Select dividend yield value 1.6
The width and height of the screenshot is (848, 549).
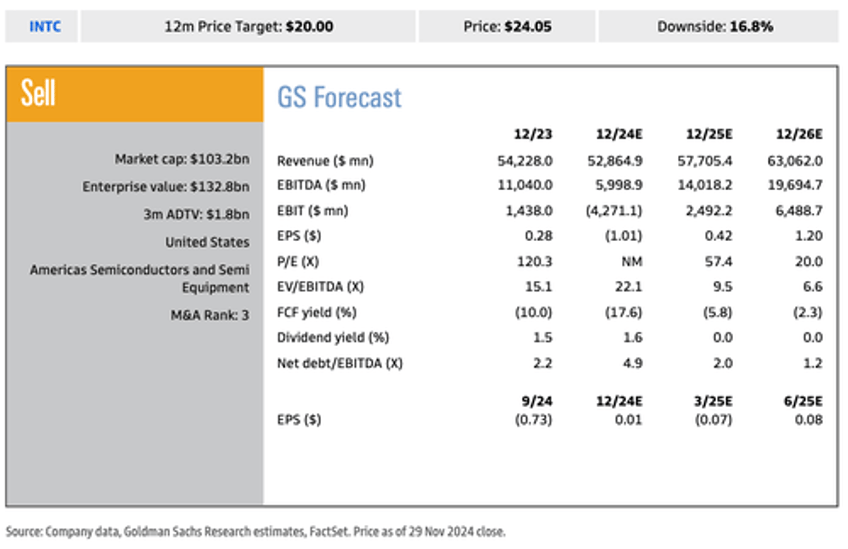pyautogui.click(x=632, y=337)
